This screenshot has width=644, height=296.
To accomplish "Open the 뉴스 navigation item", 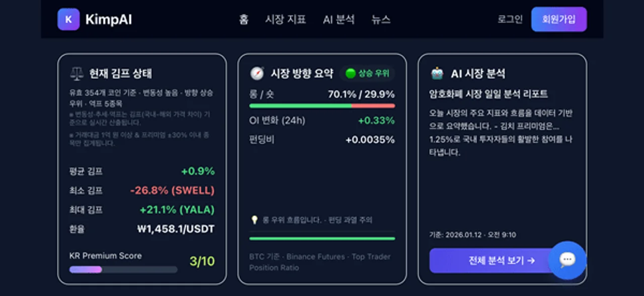I will coord(381,20).
